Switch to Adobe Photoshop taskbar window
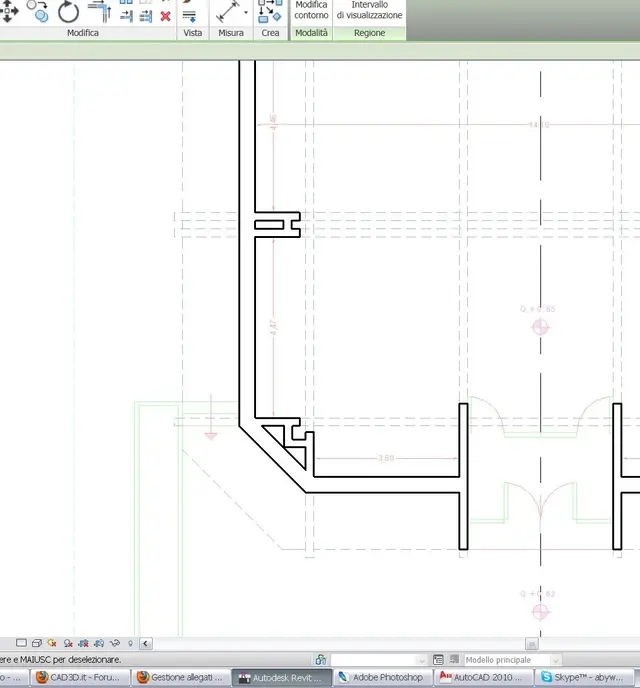Screen dimensions: 640x688 pyautogui.click(x=383, y=677)
